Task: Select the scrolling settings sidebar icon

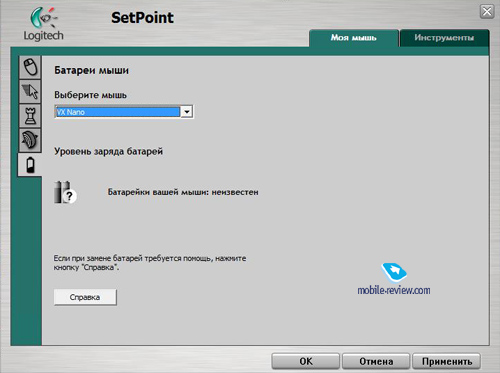Action: [x=30, y=140]
